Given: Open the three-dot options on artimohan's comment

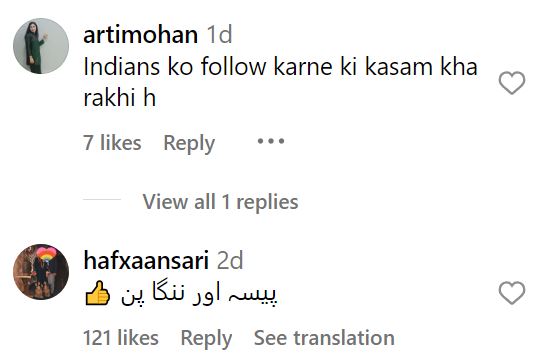Looking at the screenshot, I should tap(271, 141).
